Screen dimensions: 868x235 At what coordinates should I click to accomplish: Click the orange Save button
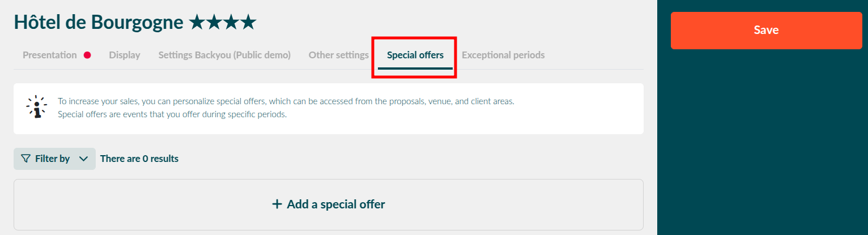click(x=767, y=31)
